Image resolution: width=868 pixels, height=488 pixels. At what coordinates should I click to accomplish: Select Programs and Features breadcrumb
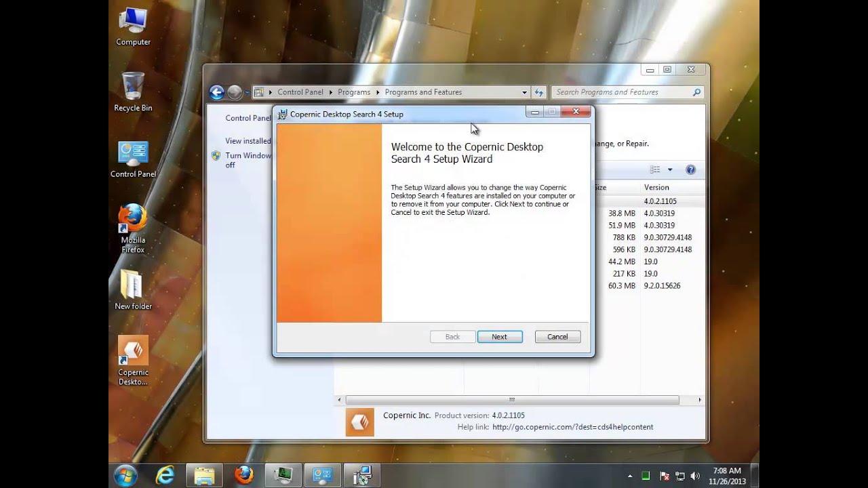click(423, 92)
